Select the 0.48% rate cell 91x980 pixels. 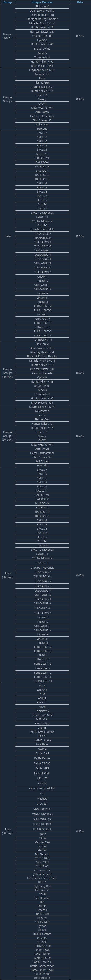80,575
